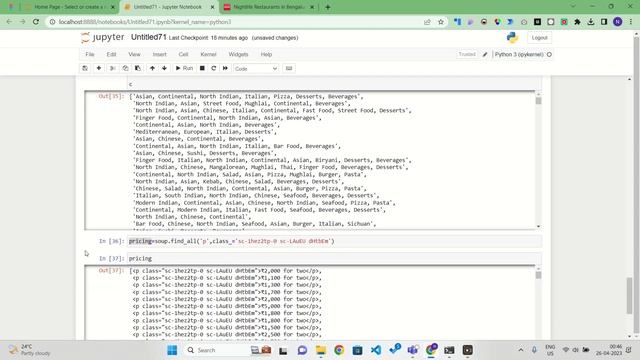Switch to the Nightlife Restaurants browser tab

(x=269, y=7)
